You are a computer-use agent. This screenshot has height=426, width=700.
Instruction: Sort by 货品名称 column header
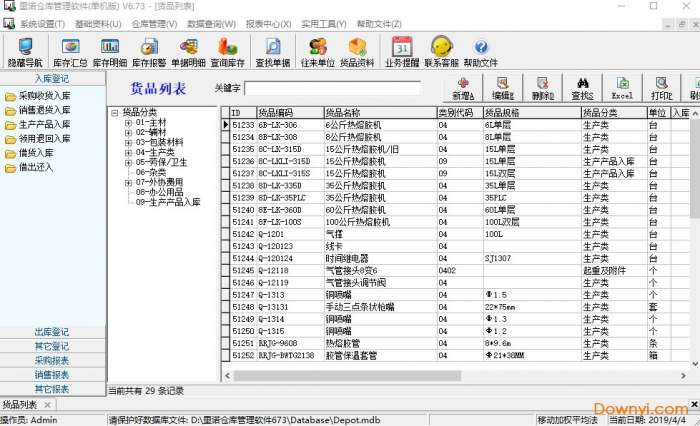coord(380,113)
